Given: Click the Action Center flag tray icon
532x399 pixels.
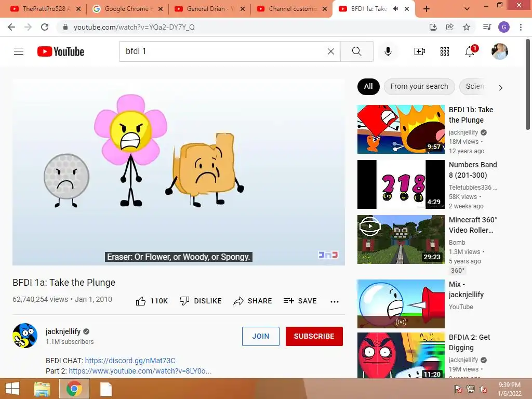Looking at the screenshot, I should [458, 389].
